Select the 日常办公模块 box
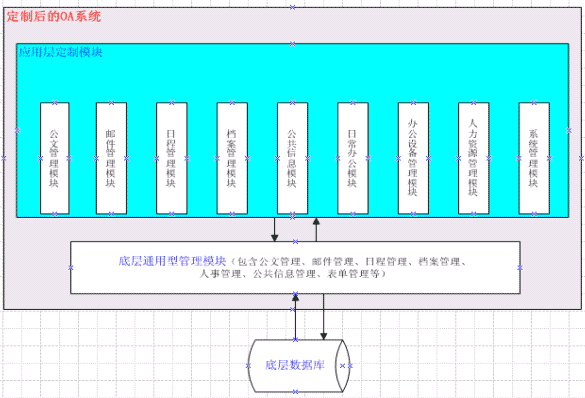Viewport: 585px width, 398px height. coord(353,158)
